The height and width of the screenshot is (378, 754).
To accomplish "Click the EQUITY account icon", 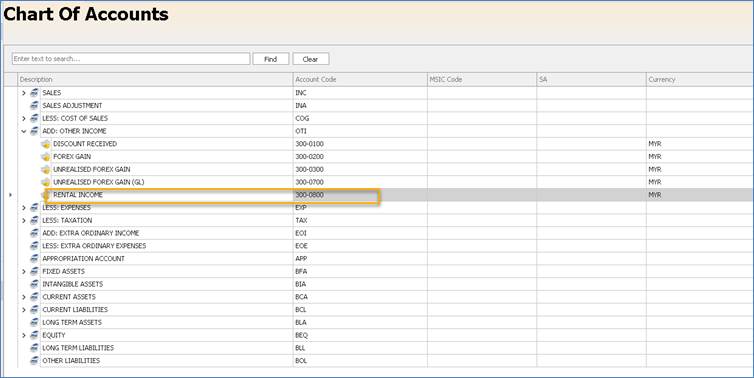I will coord(34,335).
